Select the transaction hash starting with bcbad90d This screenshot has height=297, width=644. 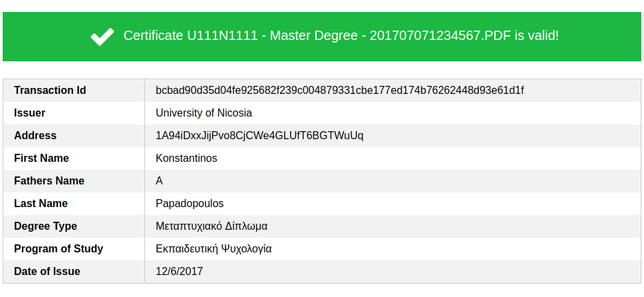[340, 91]
